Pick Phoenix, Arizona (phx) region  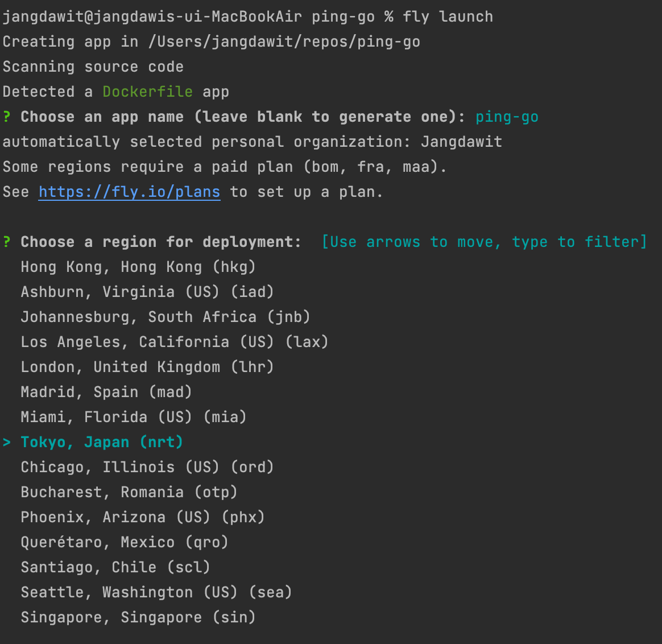(143, 517)
